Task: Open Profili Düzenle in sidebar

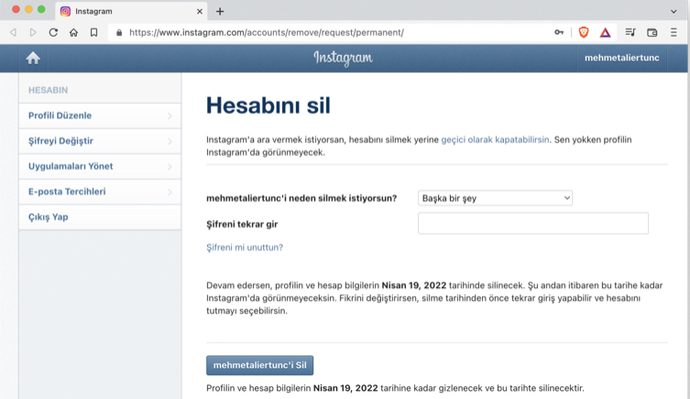Action: click(x=100, y=116)
